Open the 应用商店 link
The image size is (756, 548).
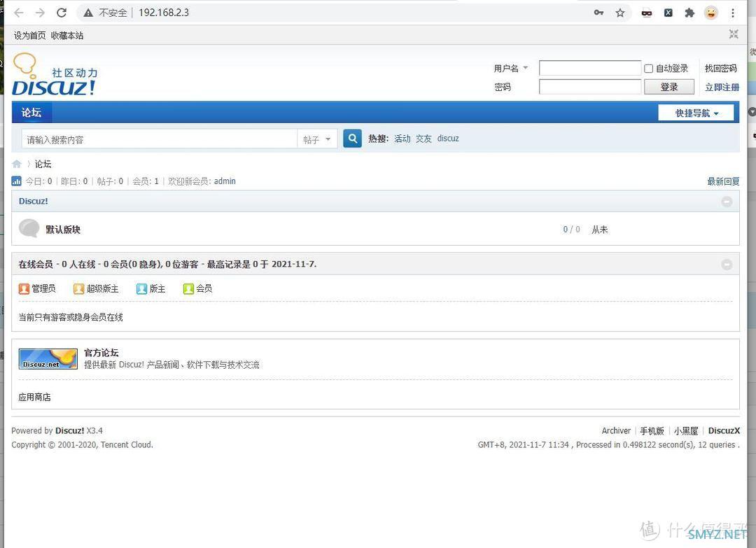(35, 397)
